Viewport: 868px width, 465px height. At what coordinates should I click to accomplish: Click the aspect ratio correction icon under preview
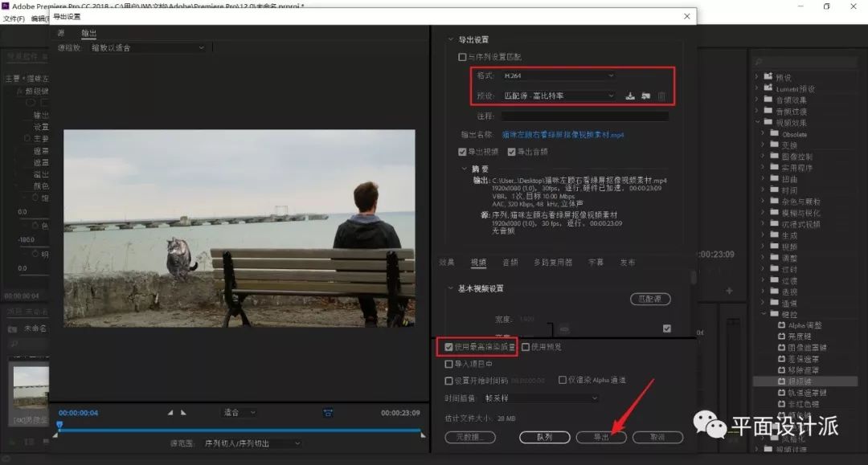pos(328,413)
